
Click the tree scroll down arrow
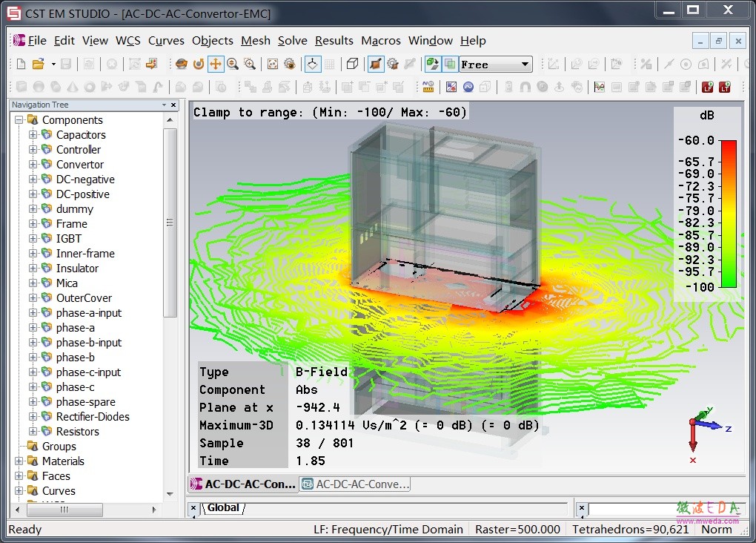170,494
